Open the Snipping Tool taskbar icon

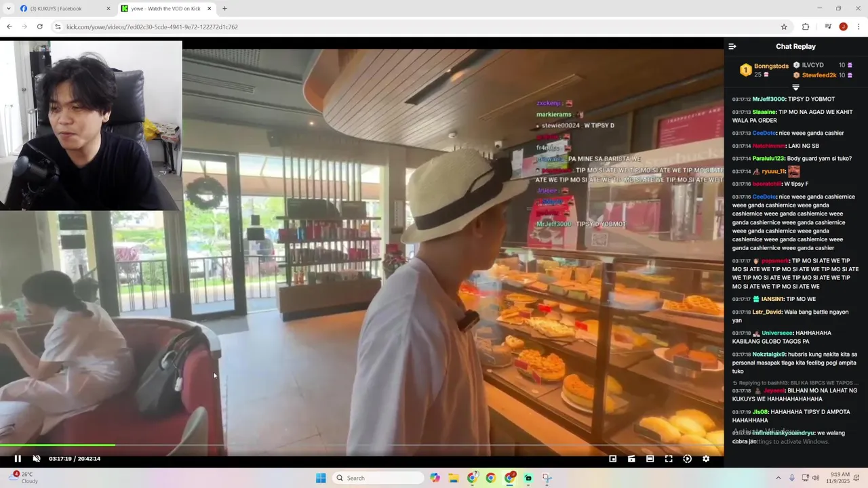[547, 478]
